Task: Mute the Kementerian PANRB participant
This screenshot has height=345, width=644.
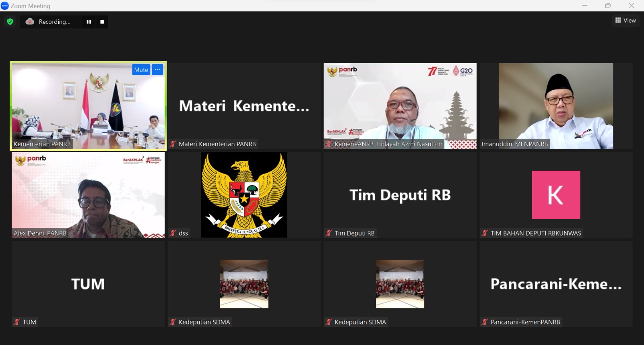Action: (141, 70)
